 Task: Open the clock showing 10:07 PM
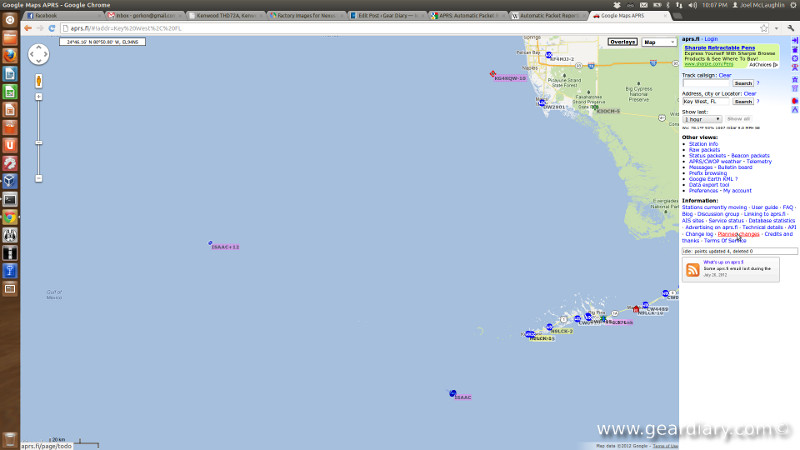click(714, 5)
